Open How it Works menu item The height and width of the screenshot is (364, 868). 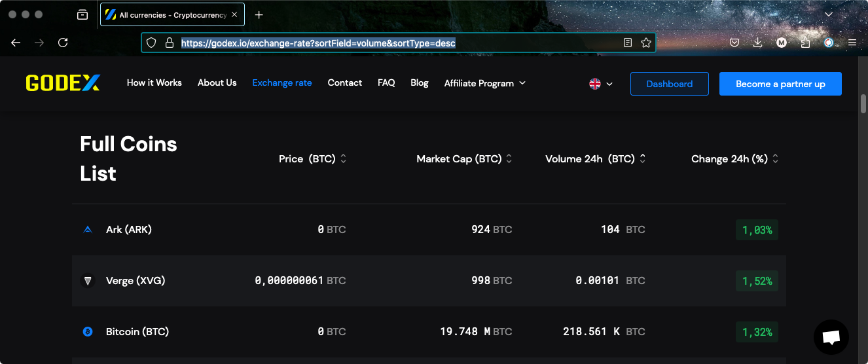coord(154,82)
